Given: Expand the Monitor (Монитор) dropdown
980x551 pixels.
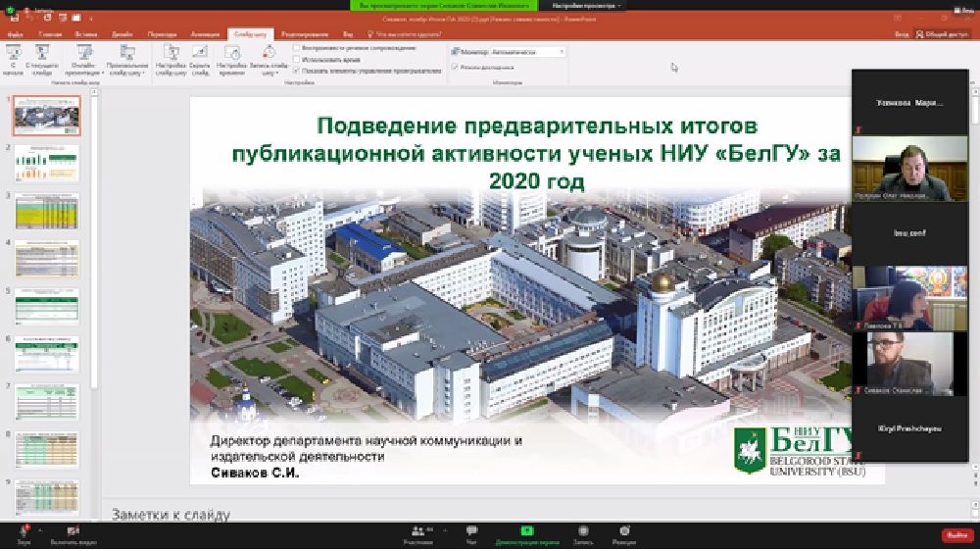Looking at the screenshot, I should [561, 51].
